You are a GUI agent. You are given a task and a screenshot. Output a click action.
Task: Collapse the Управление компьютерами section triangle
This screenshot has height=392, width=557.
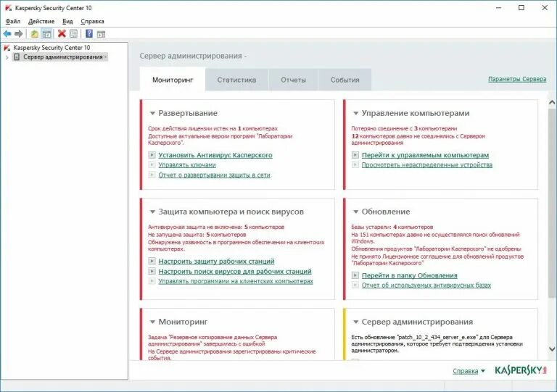(x=355, y=114)
